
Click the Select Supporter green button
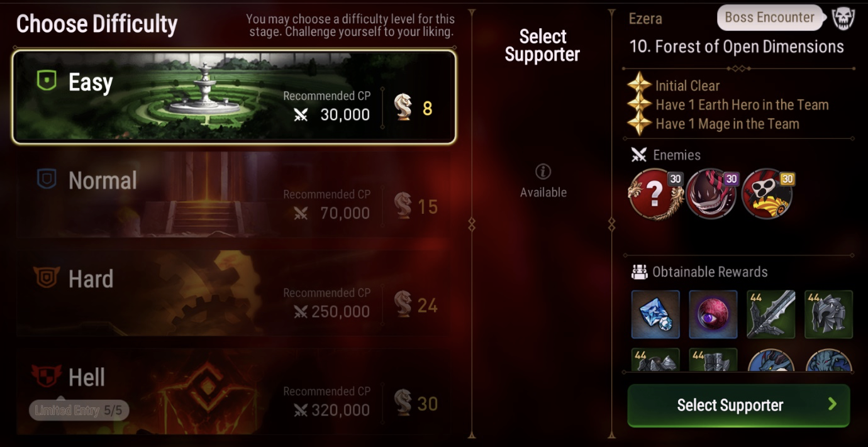pyautogui.click(x=738, y=406)
